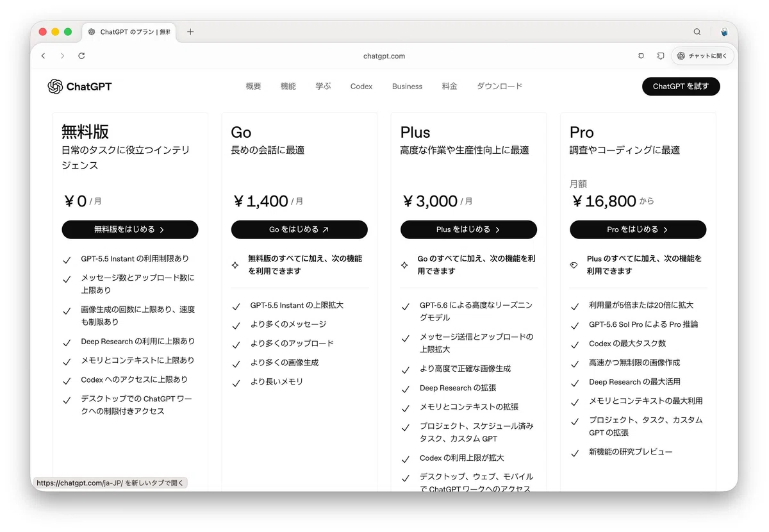The image size is (769, 532).
Task: Click より多くのメッセージ text
Action: point(288,324)
